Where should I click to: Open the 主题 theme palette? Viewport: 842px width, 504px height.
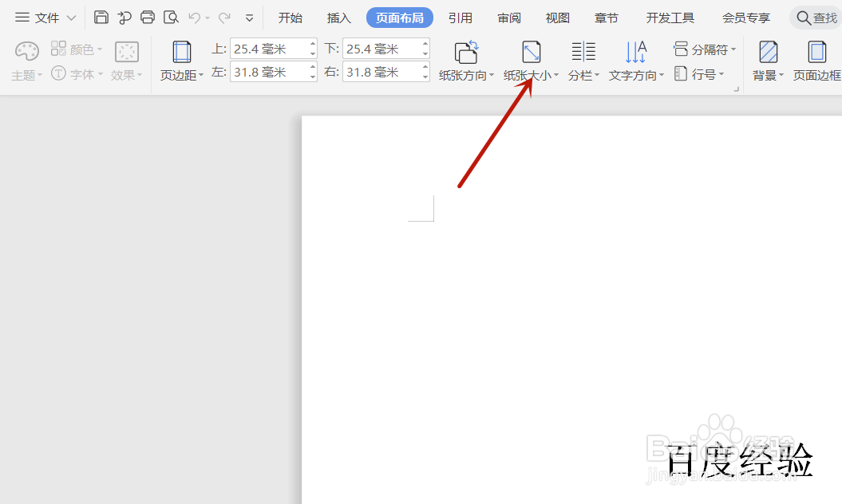26,61
